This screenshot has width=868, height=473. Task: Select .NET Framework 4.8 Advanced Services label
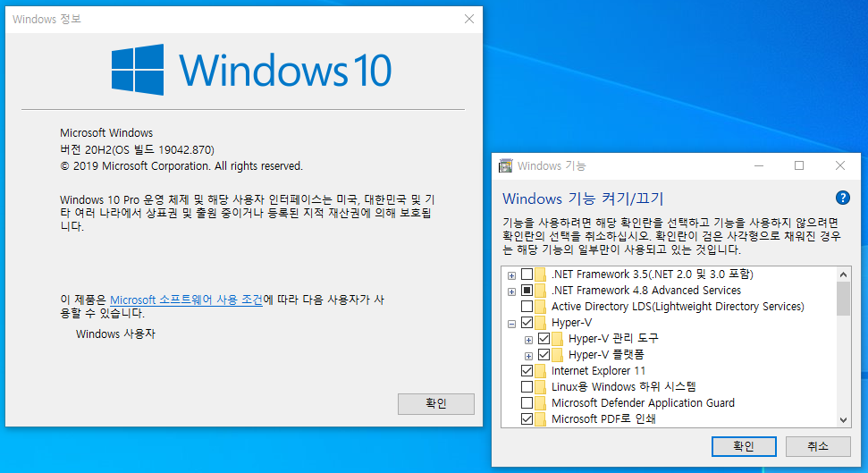[x=646, y=291]
